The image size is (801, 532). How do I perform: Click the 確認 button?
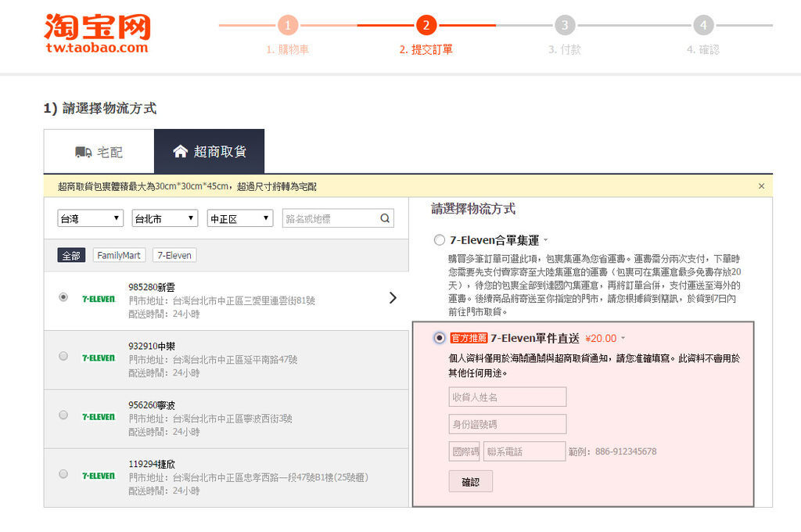[x=470, y=481]
